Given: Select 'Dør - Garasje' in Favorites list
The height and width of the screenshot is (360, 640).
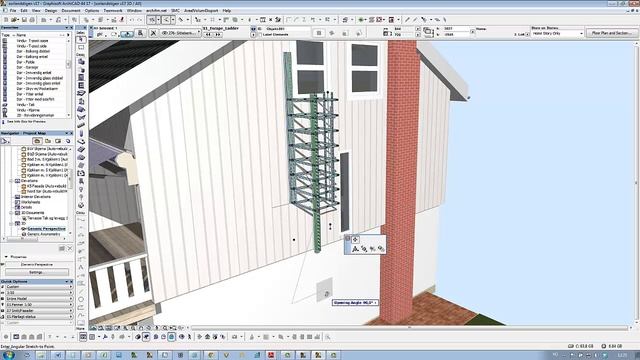Looking at the screenshot, I should tap(27, 67).
